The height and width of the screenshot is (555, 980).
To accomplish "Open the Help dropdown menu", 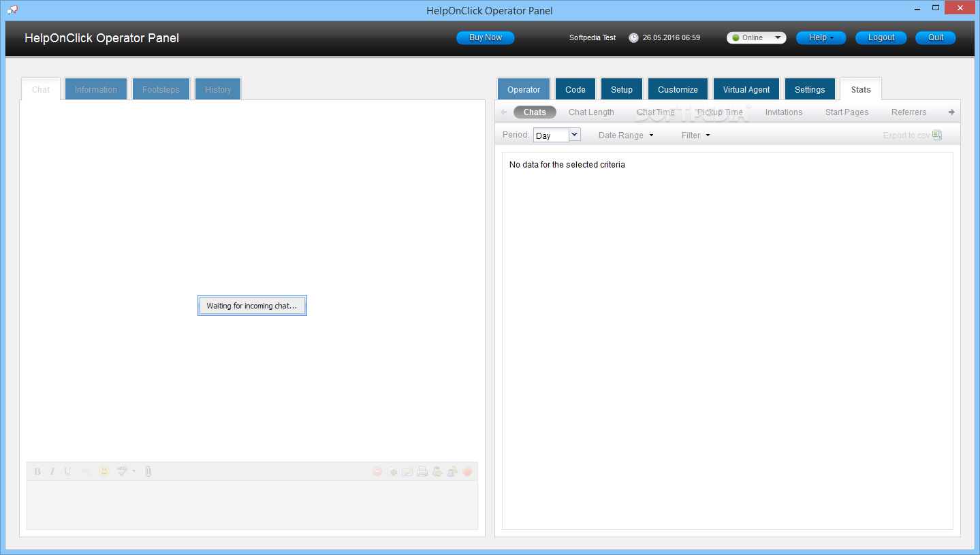I will (821, 37).
